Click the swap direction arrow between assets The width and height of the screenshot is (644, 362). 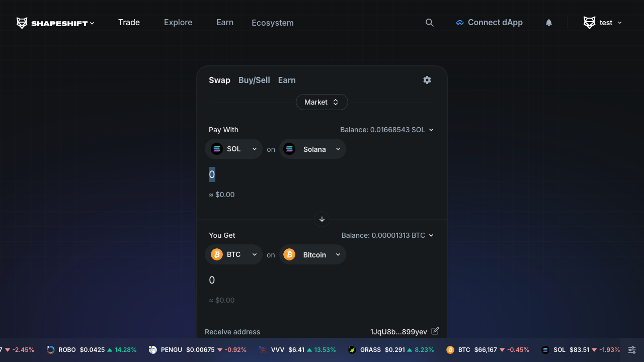(x=321, y=219)
